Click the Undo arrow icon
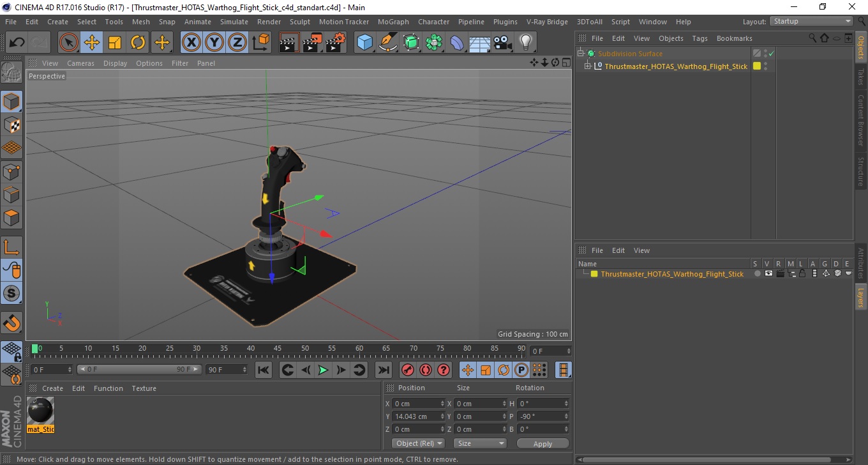The width and height of the screenshot is (868, 465). coord(17,43)
